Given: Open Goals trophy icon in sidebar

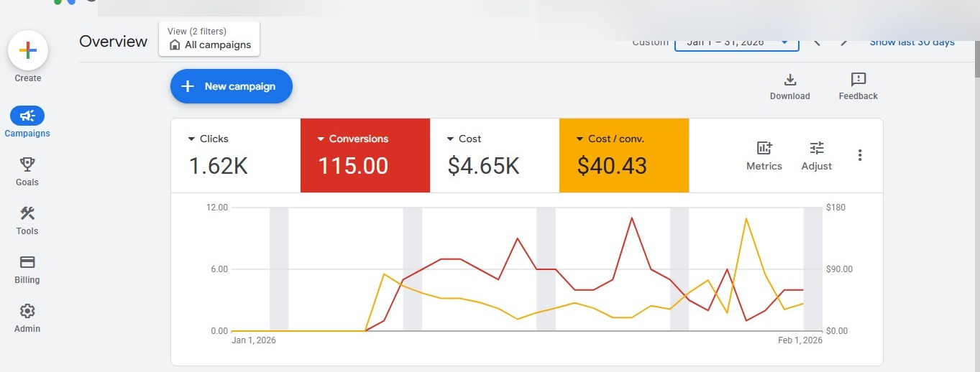Looking at the screenshot, I should pos(27,164).
